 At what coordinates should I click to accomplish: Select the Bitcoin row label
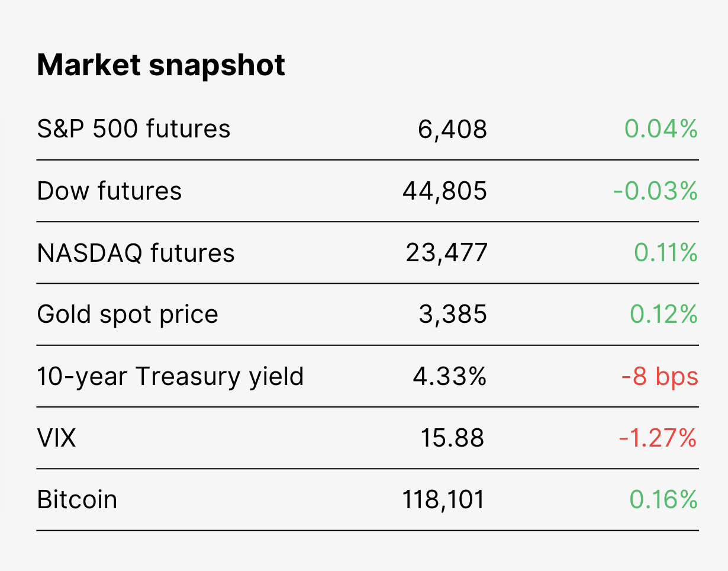pyautogui.click(x=77, y=500)
